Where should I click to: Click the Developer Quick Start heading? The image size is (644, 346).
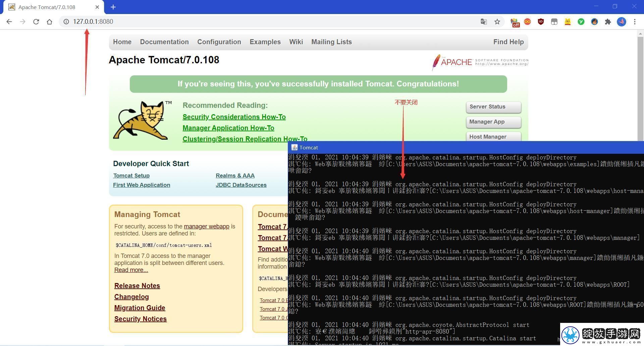coord(151,164)
